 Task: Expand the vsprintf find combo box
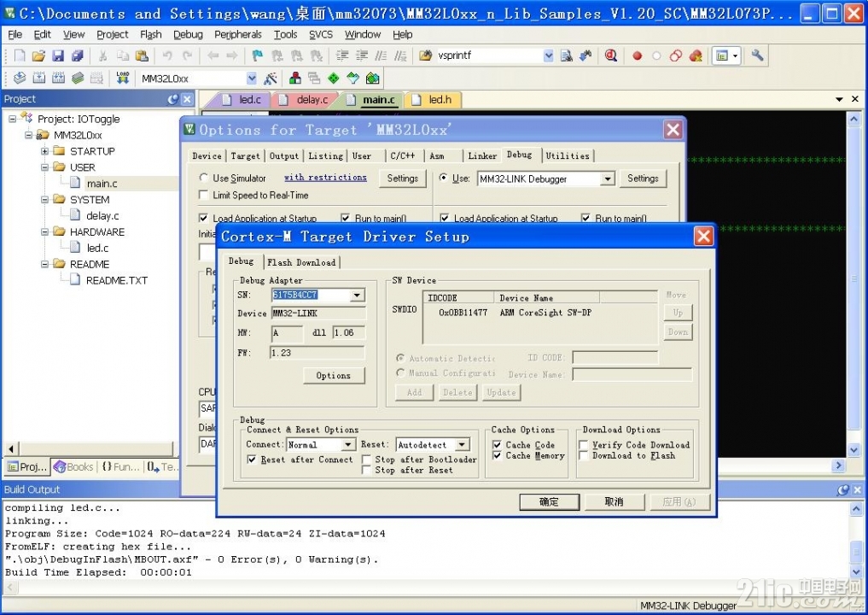(548, 56)
